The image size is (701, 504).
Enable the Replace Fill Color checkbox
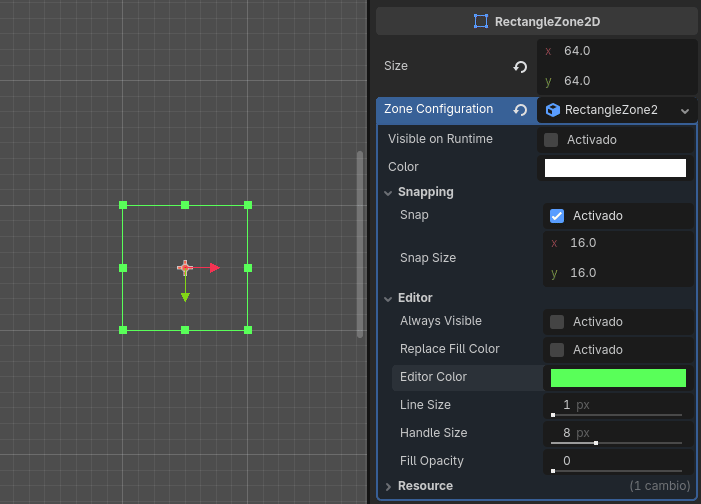(x=557, y=350)
